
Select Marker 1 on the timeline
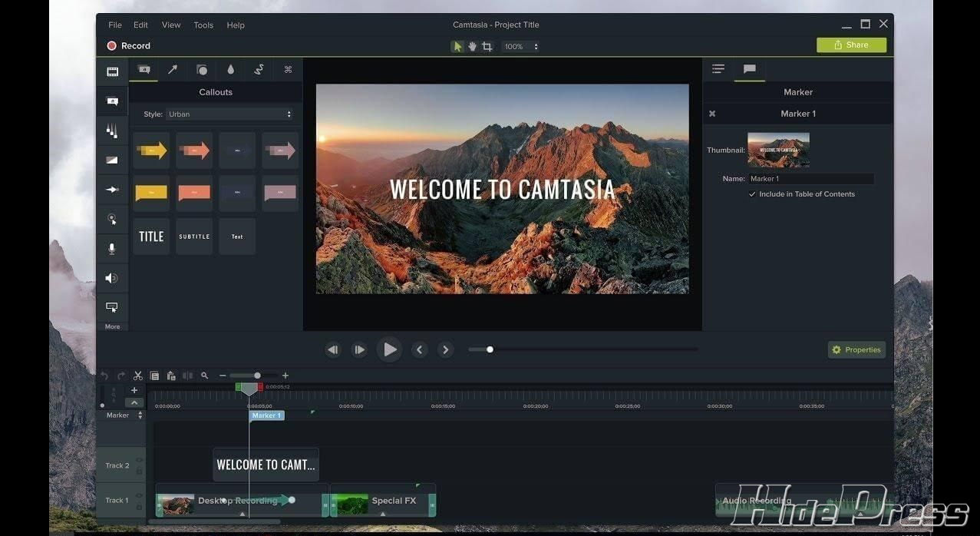(266, 415)
